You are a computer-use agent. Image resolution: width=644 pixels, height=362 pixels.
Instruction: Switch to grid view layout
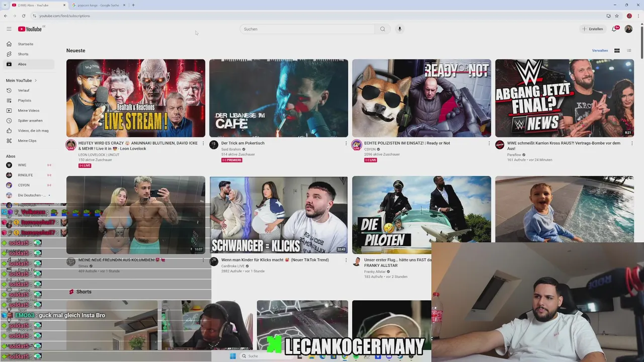click(617, 50)
